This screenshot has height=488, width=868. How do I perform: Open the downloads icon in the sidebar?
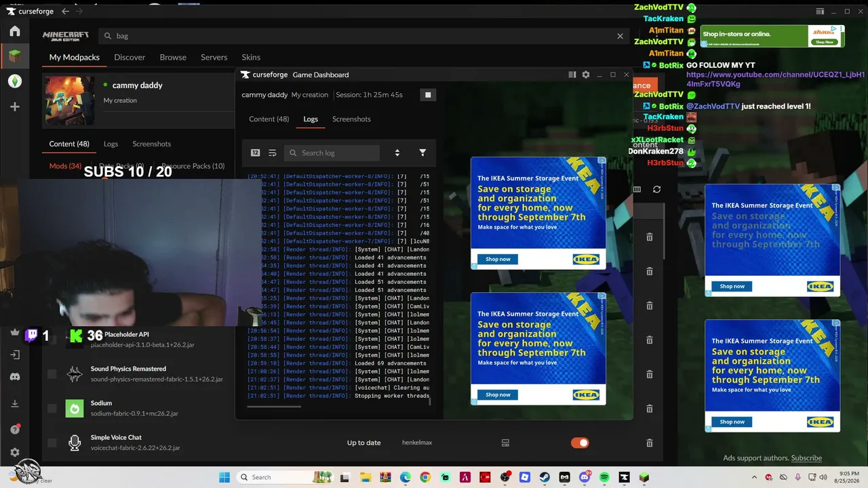point(15,404)
